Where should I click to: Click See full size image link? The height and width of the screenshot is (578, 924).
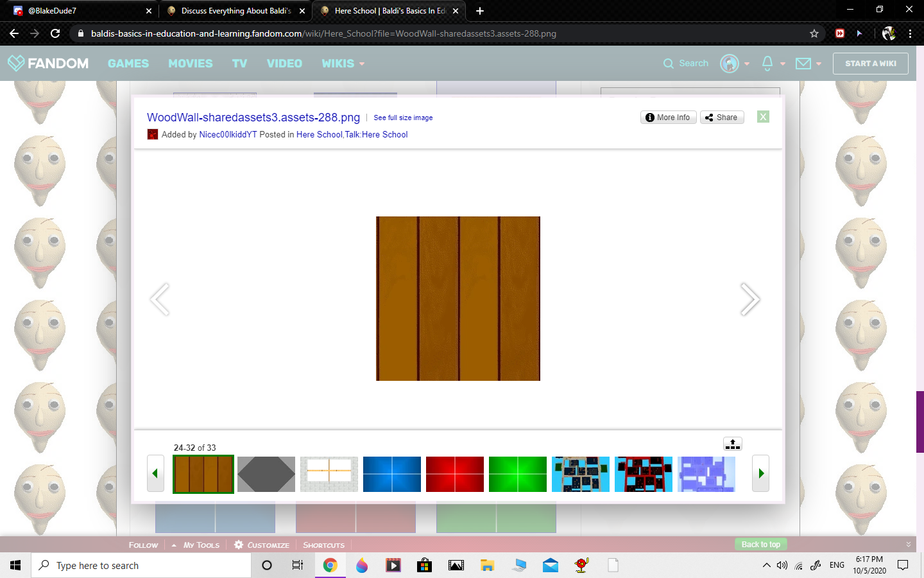[403, 118]
